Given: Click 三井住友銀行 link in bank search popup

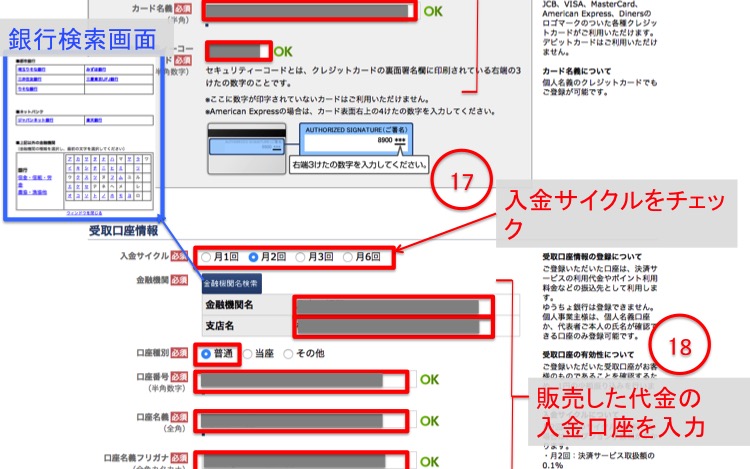Looking at the screenshot, I should (29, 79).
